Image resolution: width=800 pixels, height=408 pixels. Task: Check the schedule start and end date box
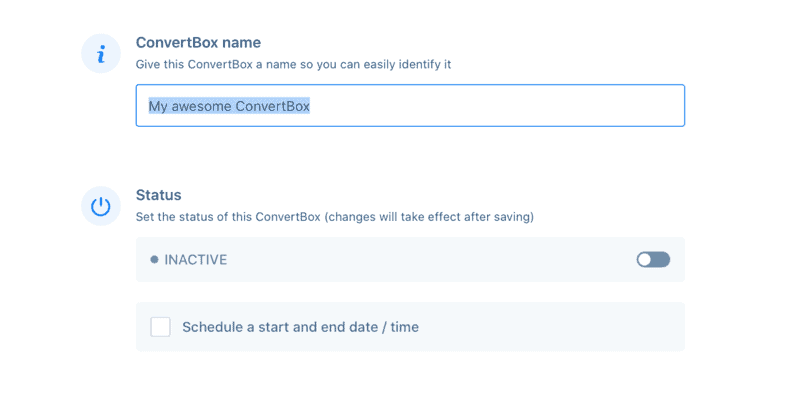coord(160,327)
